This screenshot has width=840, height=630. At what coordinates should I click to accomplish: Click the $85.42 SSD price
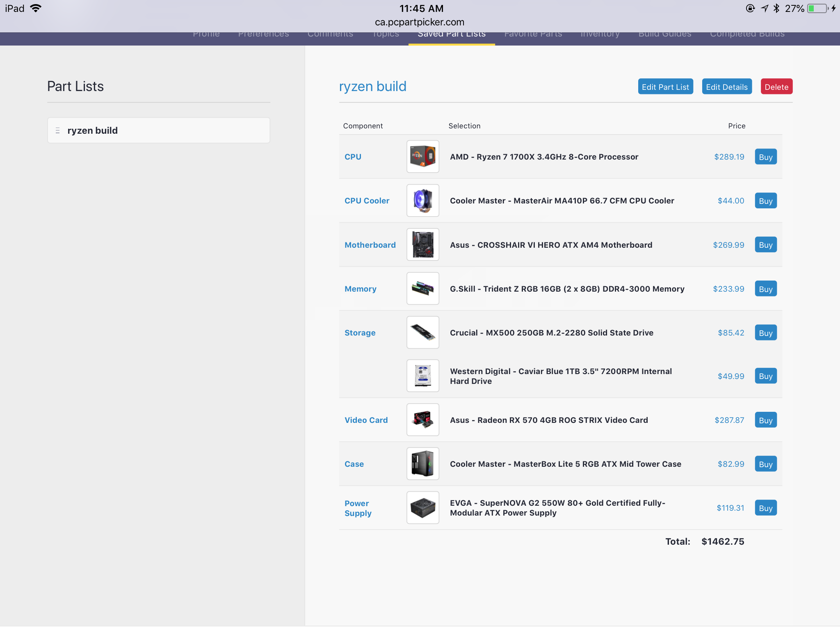click(x=730, y=333)
